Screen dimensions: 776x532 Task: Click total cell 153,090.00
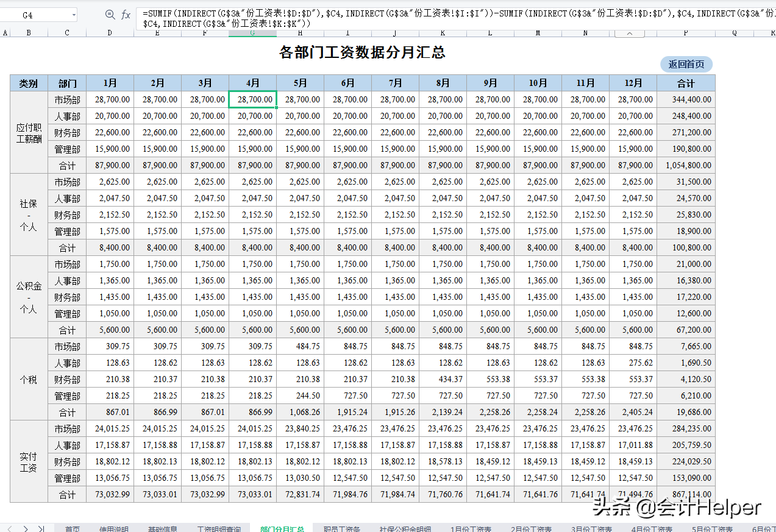click(686, 478)
